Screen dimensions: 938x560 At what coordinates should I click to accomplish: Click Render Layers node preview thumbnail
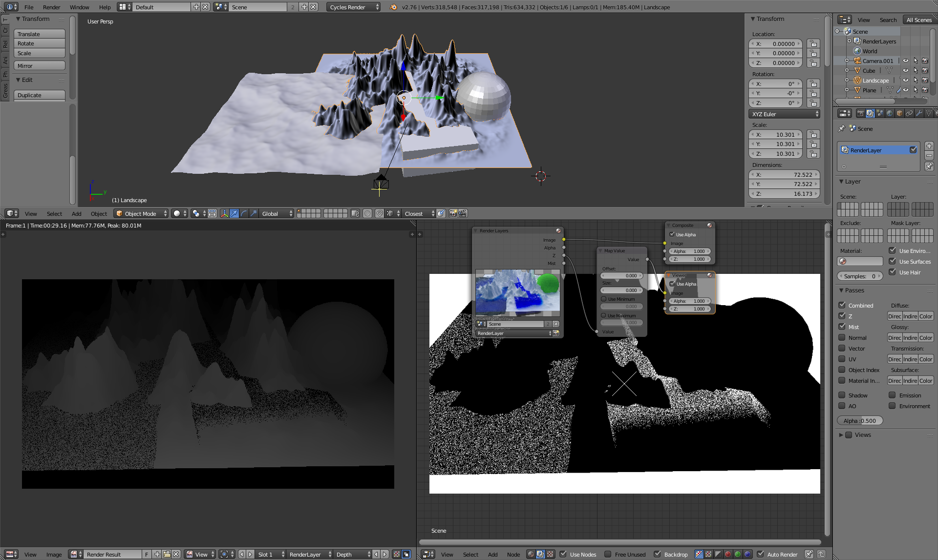[x=517, y=292]
